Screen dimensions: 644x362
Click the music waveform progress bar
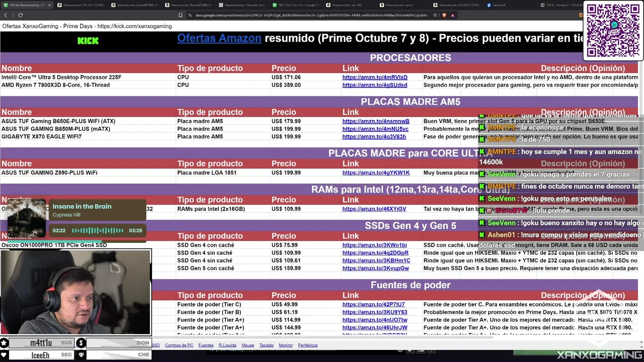pyautogui.click(x=97, y=230)
